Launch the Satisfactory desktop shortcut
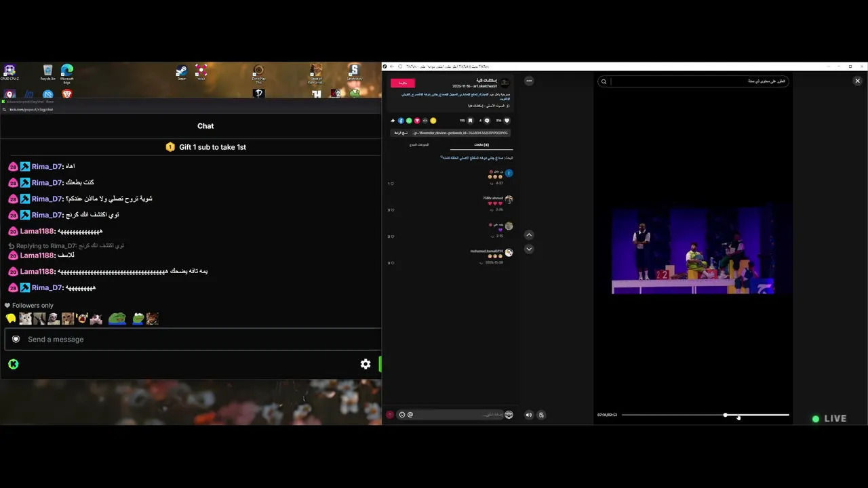Screen dimensions: 868x488 (354, 72)
